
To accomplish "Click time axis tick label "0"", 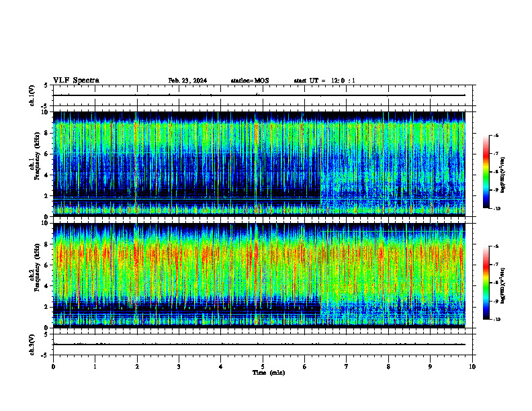I will click(x=53, y=367).
